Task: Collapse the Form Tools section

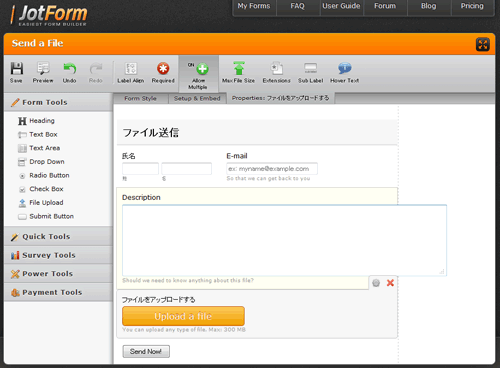Action: coord(58,102)
